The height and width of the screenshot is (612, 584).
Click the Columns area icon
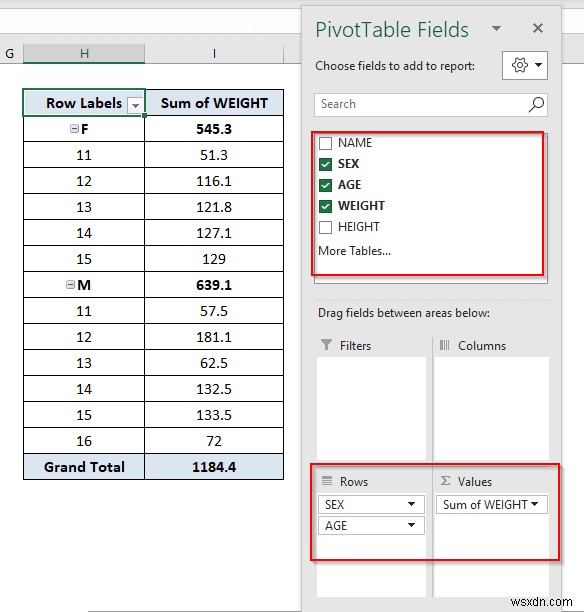pyautogui.click(x=445, y=345)
